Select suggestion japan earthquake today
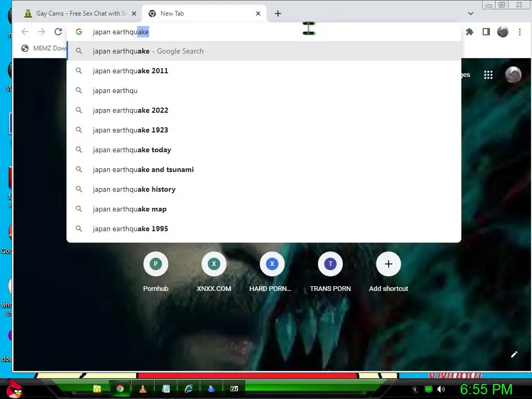Screen dimensions: 532x399 (264, 150)
